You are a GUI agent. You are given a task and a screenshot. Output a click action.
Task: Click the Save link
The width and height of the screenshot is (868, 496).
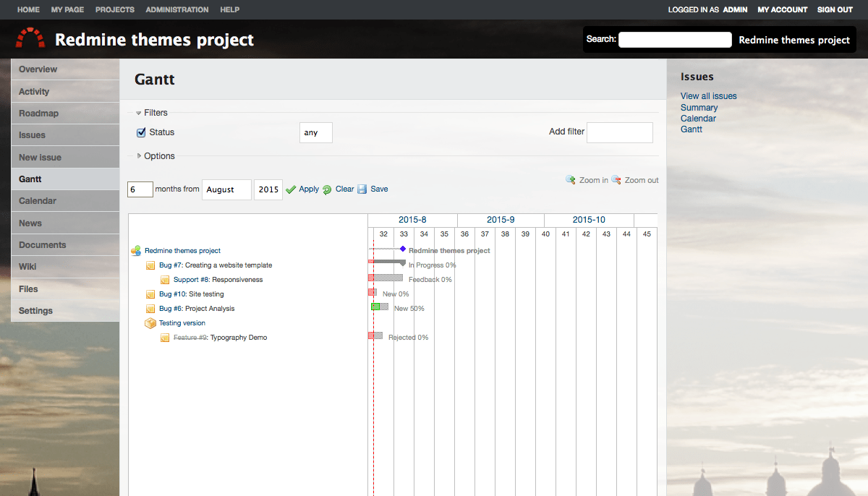tap(379, 189)
